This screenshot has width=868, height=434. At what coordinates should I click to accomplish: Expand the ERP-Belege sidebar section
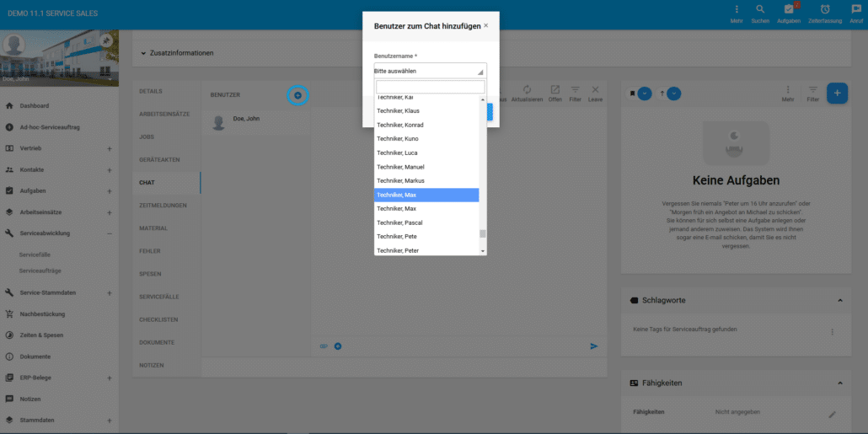(109, 378)
